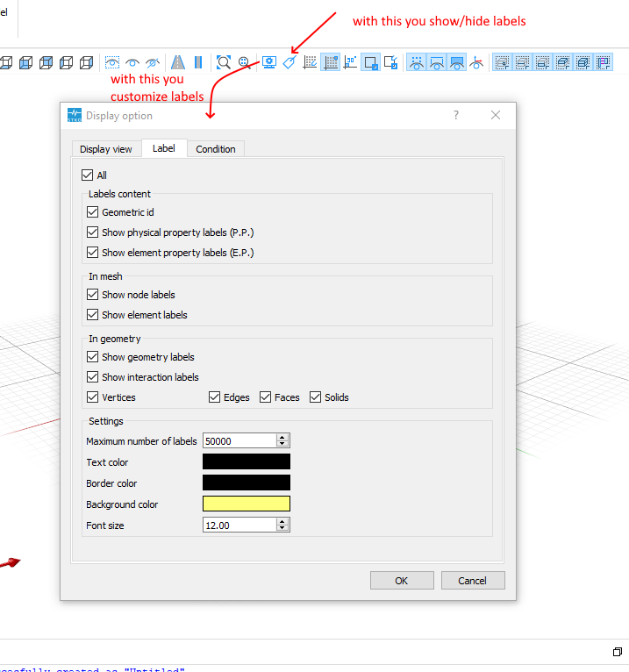Viewport: 629px width, 672px height.
Task: Uncheck the All checkbox
Action: (x=88, y=175)
